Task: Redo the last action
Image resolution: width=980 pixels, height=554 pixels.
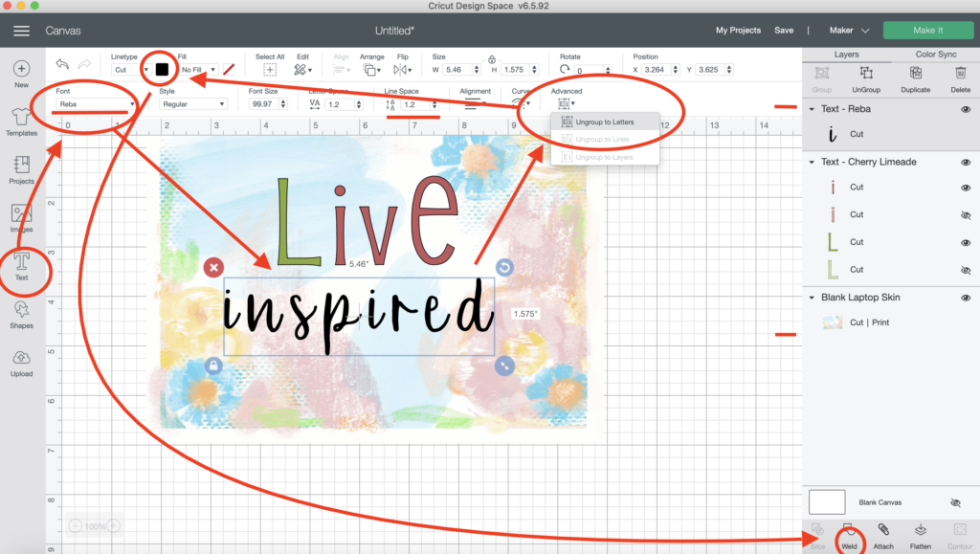Action: (84, 64)
